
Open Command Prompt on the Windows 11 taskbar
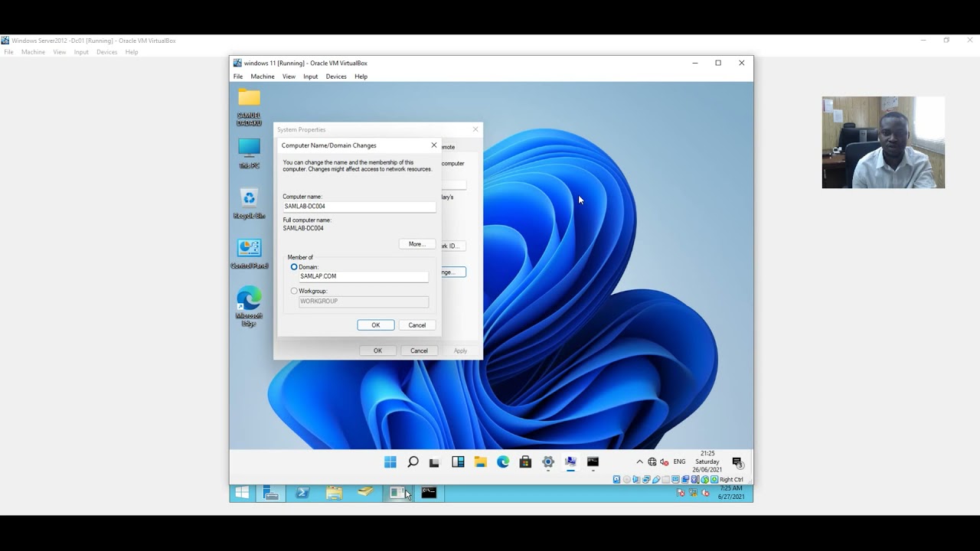(x=593, y=461)
